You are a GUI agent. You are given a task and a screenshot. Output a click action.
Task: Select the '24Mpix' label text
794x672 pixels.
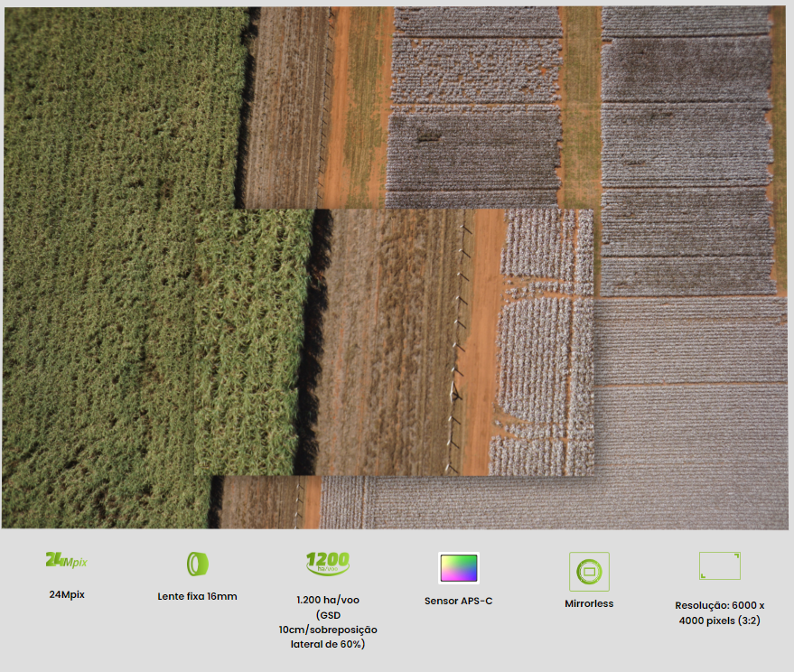point(67,594)
